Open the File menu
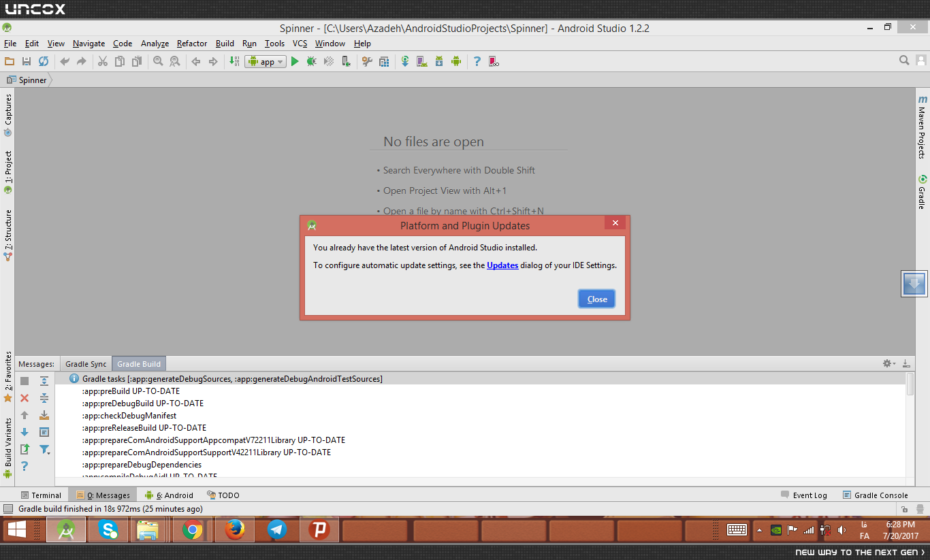 click(x=10, y=44)
